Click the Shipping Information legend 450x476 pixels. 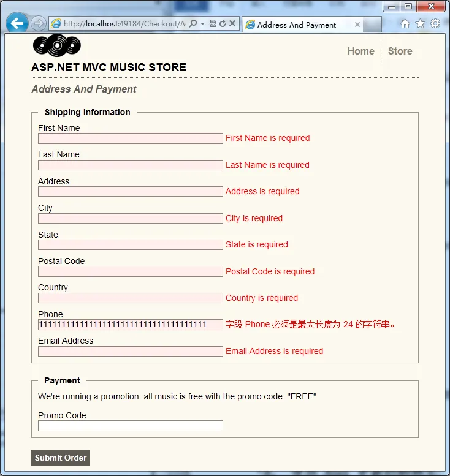tap(87, 112)
